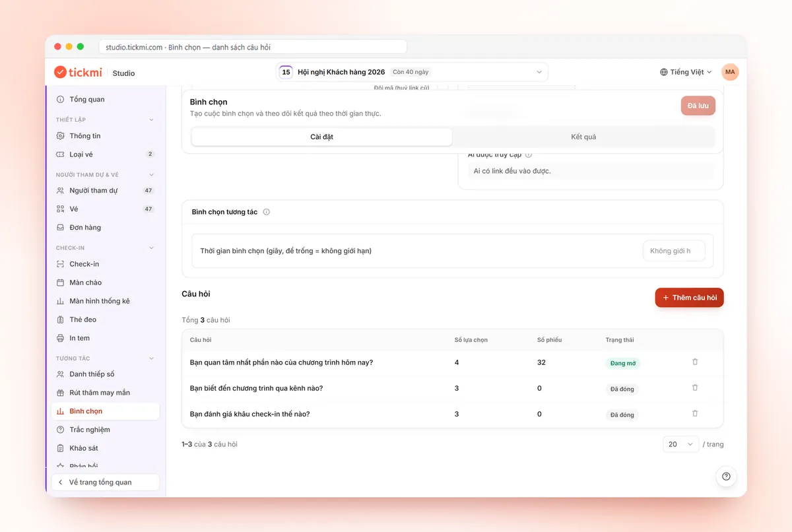Open the Tiếng Việt language dropdown
This screenshot has height=532, width=792.
686,72
